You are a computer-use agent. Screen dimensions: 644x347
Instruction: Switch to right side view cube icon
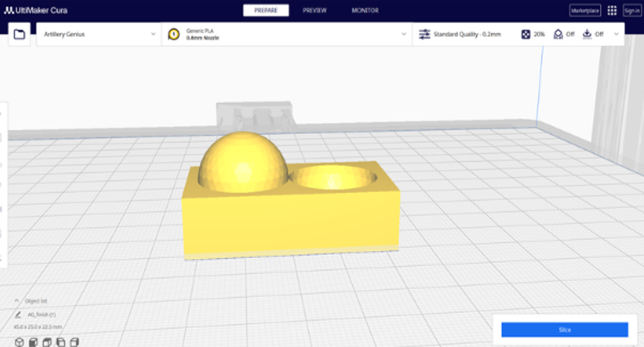pos(74,342)
